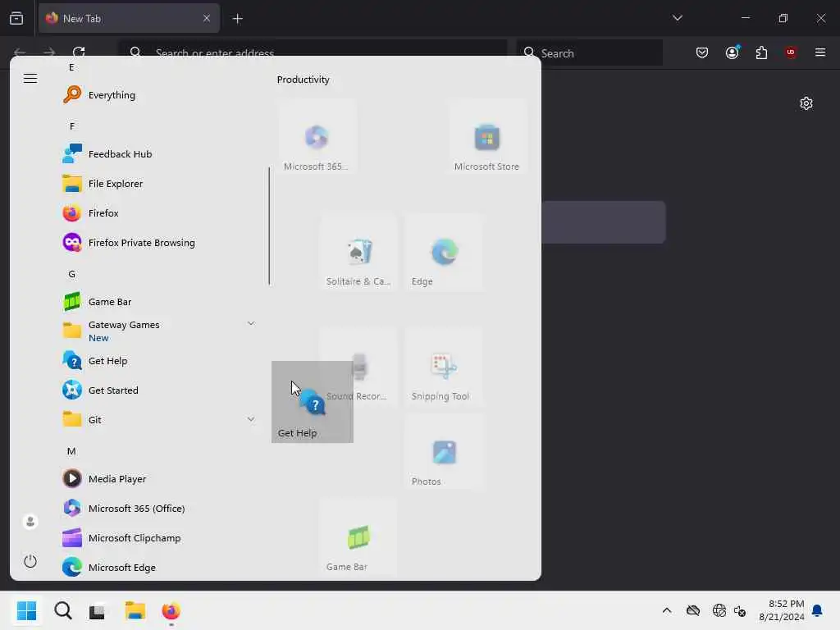Jump to letter E section header
840x630 pixels.
pyautogui.click(x=71, y=67)
